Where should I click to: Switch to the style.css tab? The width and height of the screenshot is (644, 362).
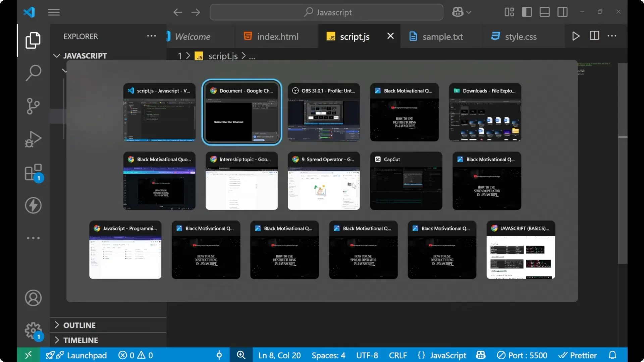[x=520, y=37]
